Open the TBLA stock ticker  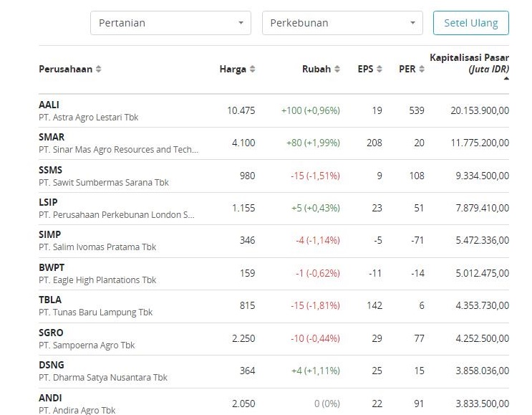click(x=50, y=300)
